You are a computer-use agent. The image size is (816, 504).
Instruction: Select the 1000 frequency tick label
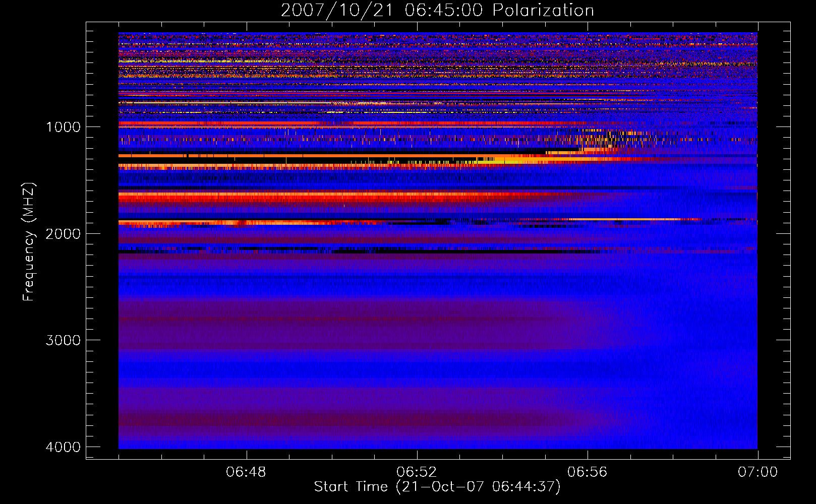click(64, 127)
